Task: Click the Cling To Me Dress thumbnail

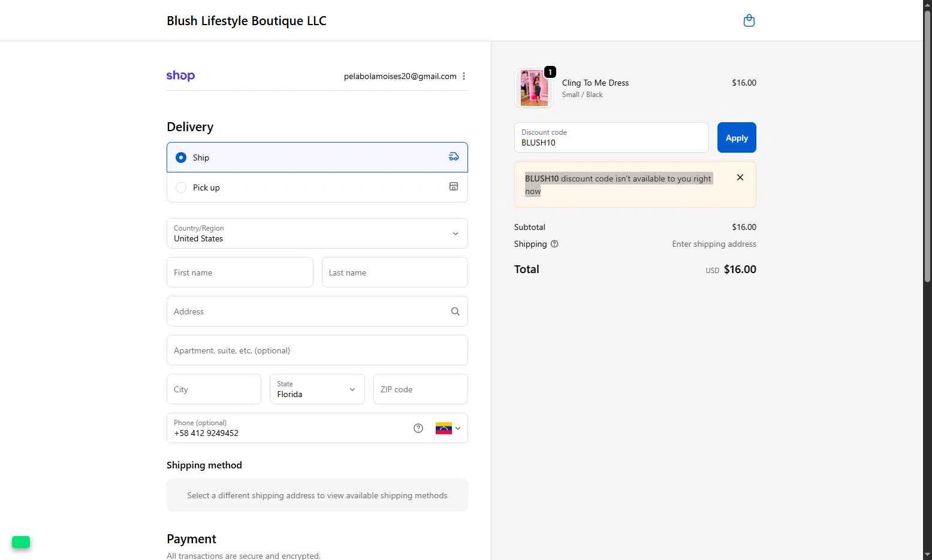Action: coord(534,88)
